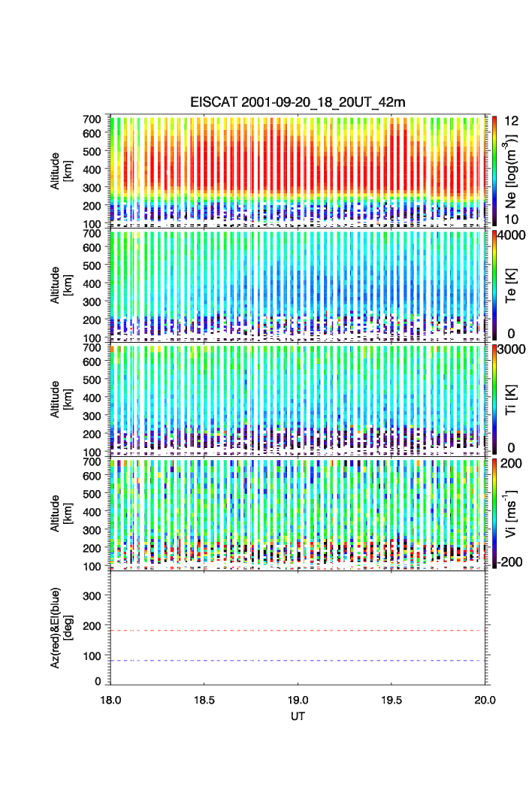Click the 20.0 tick label on time axis

[x=485, y=700]
